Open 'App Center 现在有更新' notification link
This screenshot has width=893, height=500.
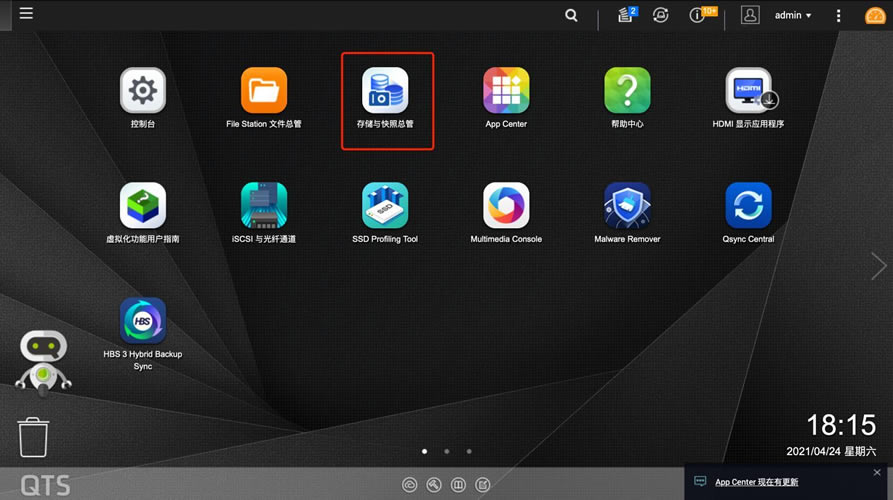pos(756,482)
